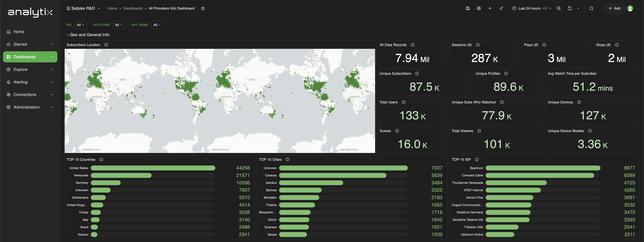The width and height of the screenshot is (644, 242).
Task: Open the PID filter dropdown
Action: point(81,25)
